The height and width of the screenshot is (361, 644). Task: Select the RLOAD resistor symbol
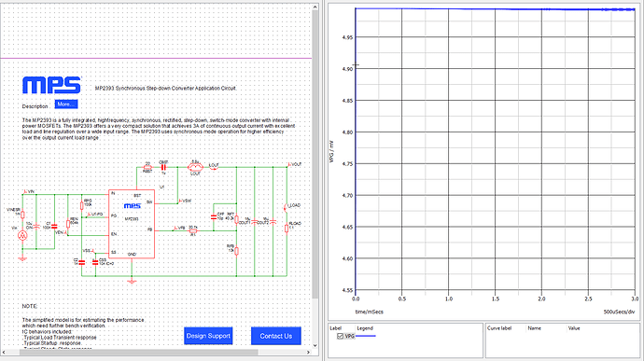[287, 229]
